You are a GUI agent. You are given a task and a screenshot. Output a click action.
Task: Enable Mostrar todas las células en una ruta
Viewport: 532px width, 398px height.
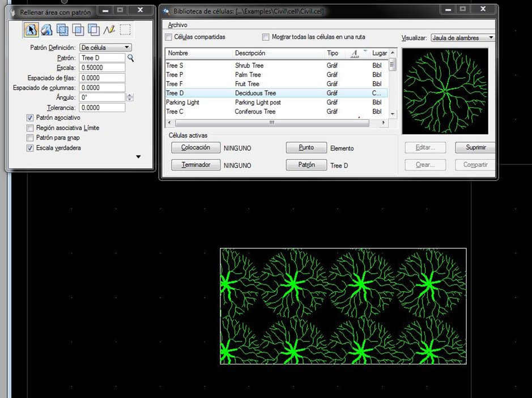(266, 37)
